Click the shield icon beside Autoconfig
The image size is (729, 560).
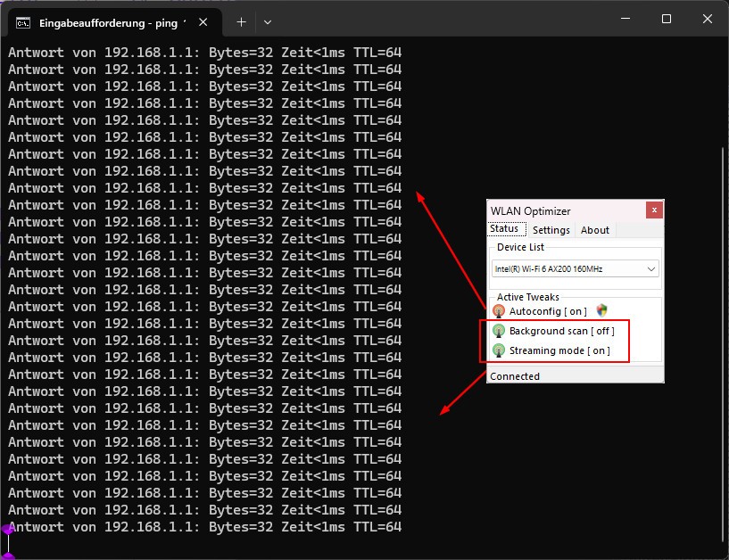pyautogui.click(x=602, y=310)
